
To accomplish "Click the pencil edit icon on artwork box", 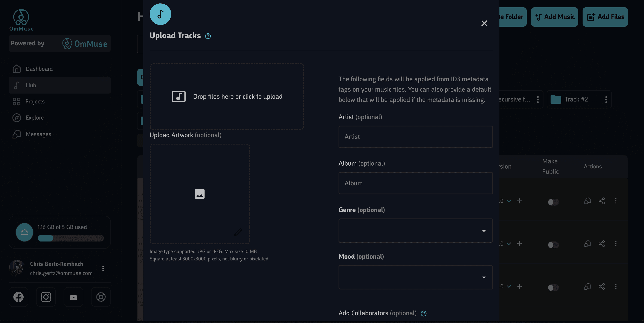I will (x=238, y=232).
